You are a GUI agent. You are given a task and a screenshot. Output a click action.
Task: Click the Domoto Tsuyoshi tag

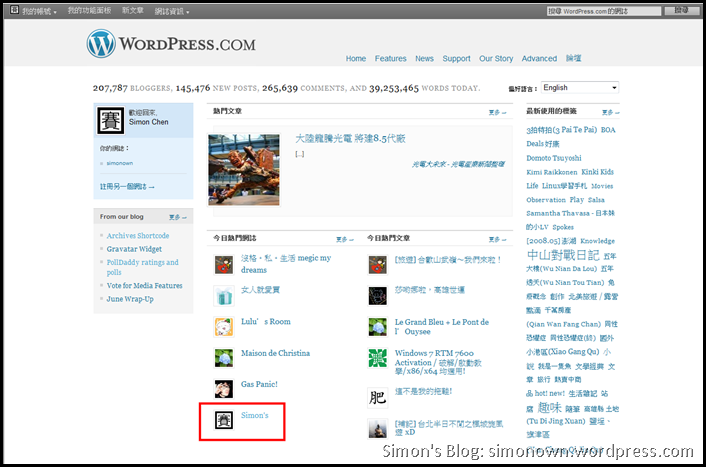553,158
